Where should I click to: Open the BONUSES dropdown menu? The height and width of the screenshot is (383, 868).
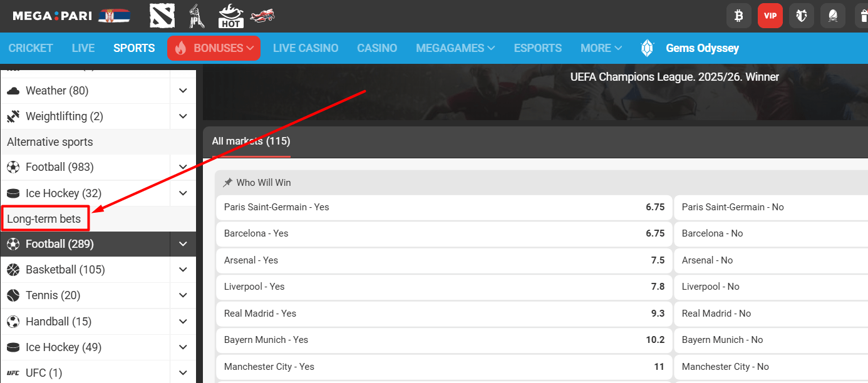[214, 48]
